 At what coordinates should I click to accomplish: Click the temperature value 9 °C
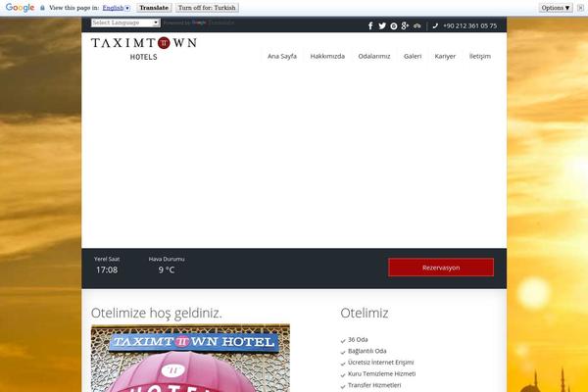167,269
